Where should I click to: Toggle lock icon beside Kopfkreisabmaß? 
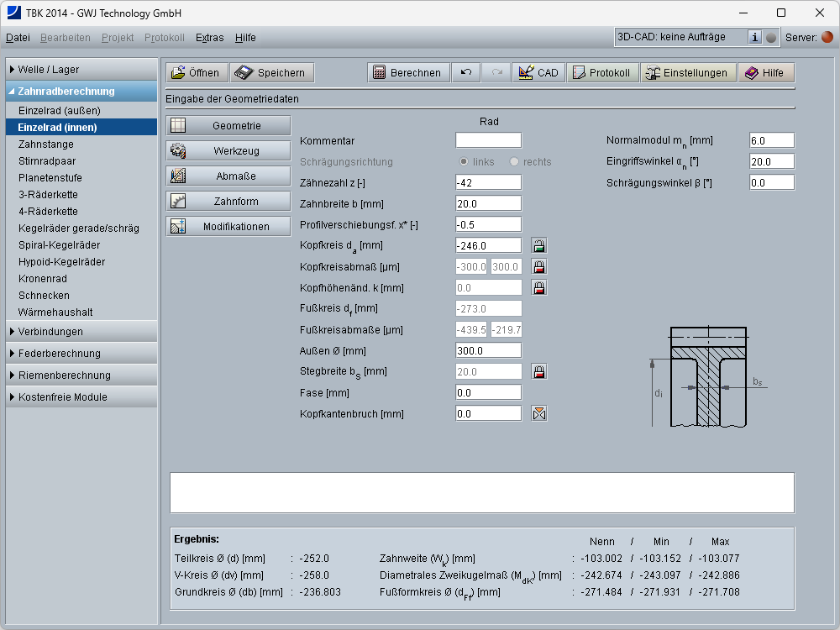coord(539,267)
